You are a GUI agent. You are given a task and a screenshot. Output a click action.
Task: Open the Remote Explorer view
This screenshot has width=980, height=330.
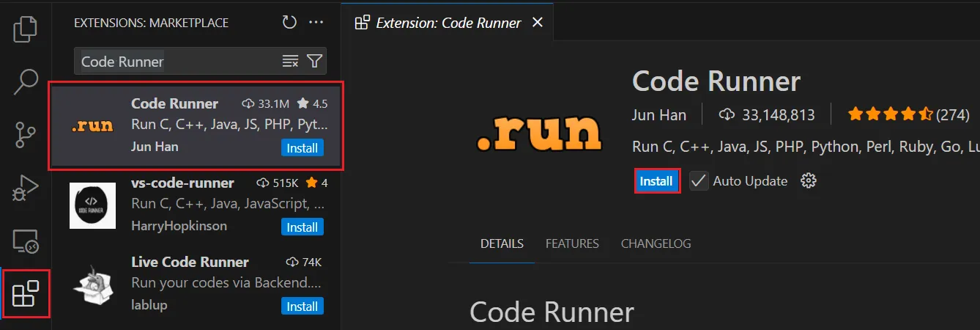click(26, 241)
